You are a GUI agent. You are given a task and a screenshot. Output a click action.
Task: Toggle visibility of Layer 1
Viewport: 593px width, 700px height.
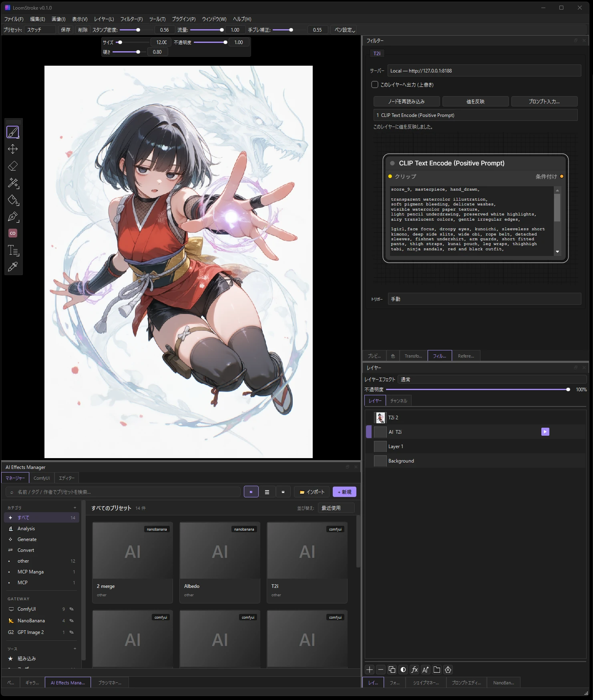coord(369,447)
